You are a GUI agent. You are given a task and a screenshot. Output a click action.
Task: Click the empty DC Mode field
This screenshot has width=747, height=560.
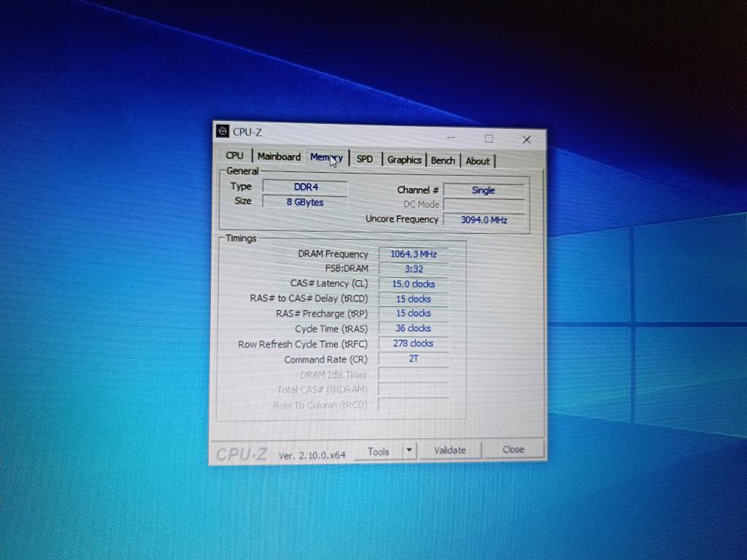coord(484,205)
